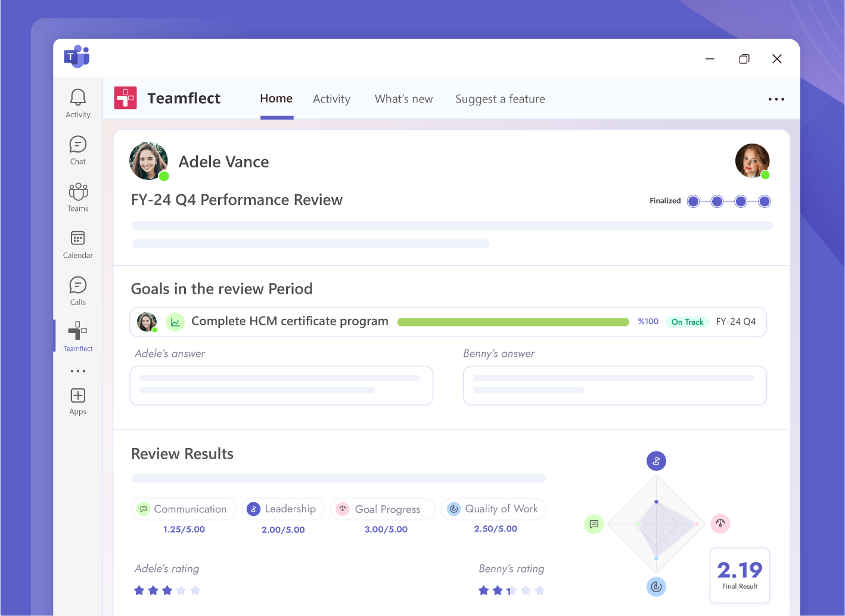Viewport: 845px width, 616px height.
Task: Click the reviewer's profile photo at top right
Action: (x=753, y=161)
